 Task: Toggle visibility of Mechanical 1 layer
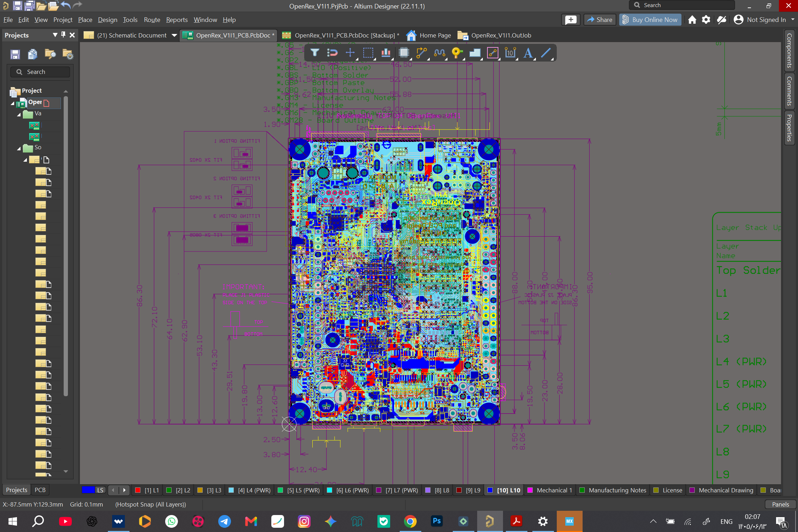click(530, 490)
